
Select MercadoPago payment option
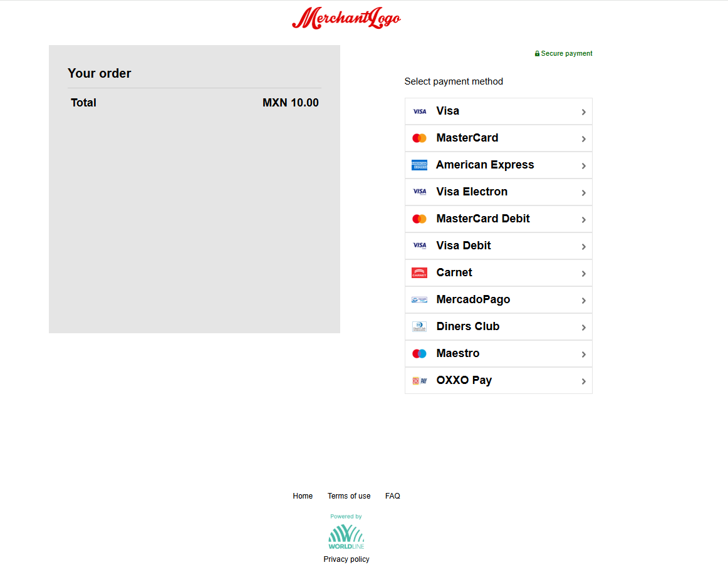pos(499,300)
